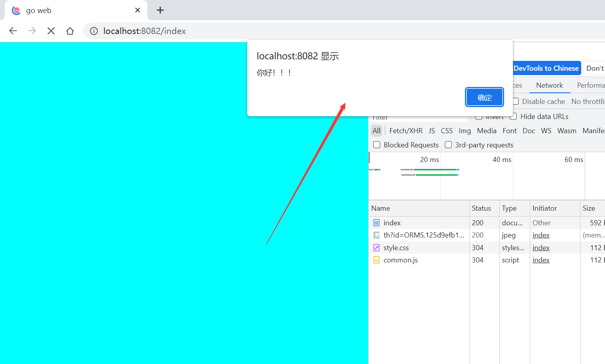605x364 pixels.
Task: Sort requests by Name column header
Action: [x=419, y=208]
